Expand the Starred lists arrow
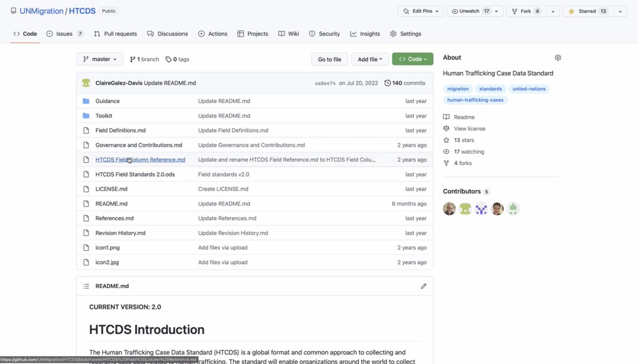The image size is (638, 364). point(620,11)
